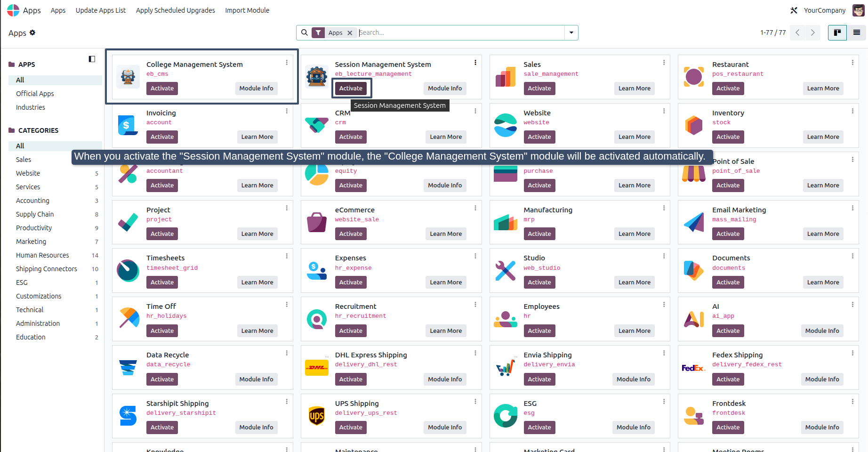Click the Website app icon
This screenshot has width=868, height=452.
[x=506, y=125]
